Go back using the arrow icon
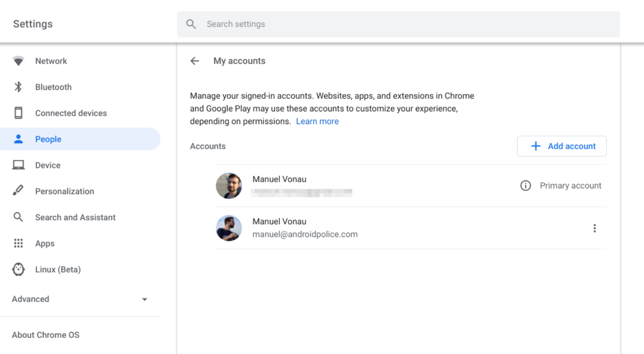 tap(194, 61)
